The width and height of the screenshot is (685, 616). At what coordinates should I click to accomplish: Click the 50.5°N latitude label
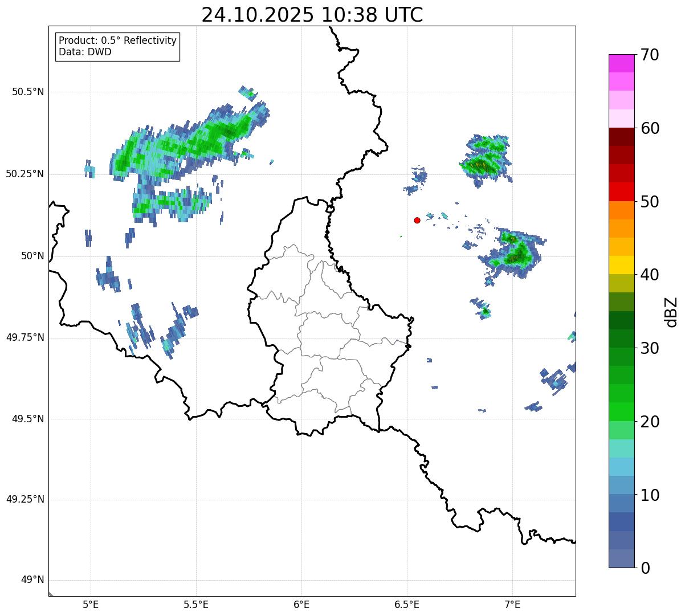[27, 92]
